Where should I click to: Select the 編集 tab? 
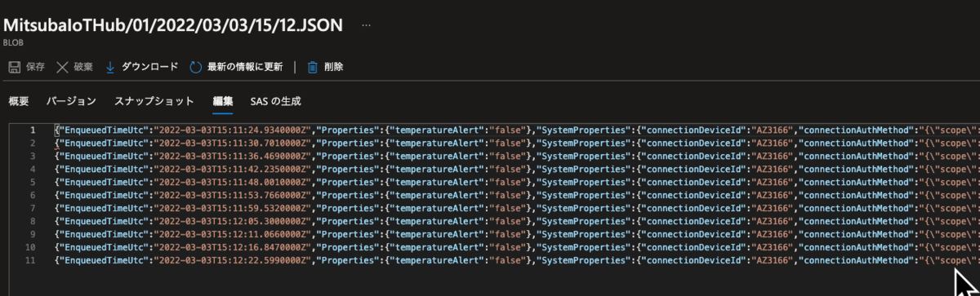223,101
